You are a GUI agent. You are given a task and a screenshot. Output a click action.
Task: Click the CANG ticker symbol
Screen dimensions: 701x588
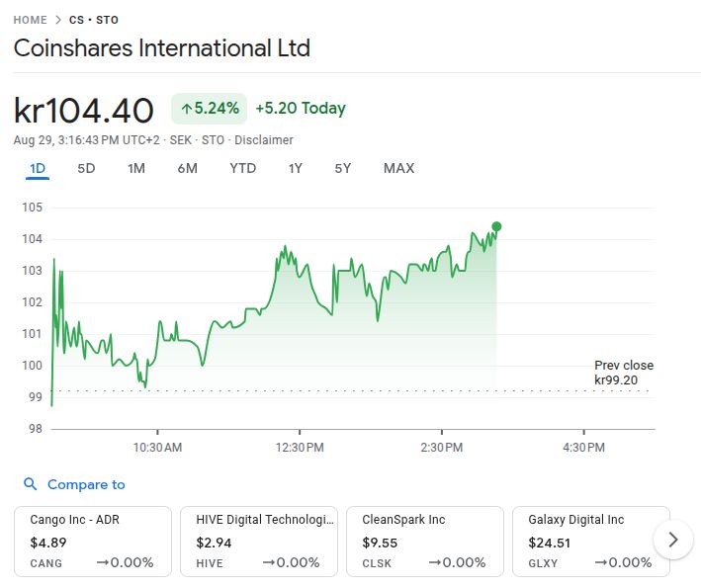tap(46, 563)
